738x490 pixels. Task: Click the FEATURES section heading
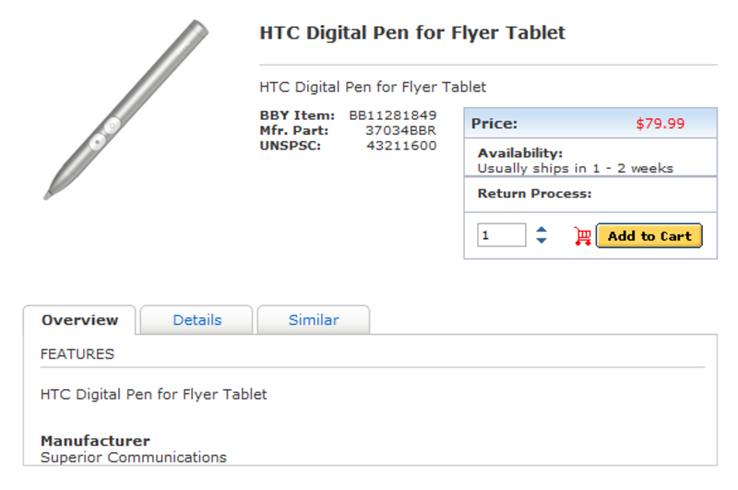point(77,354)
